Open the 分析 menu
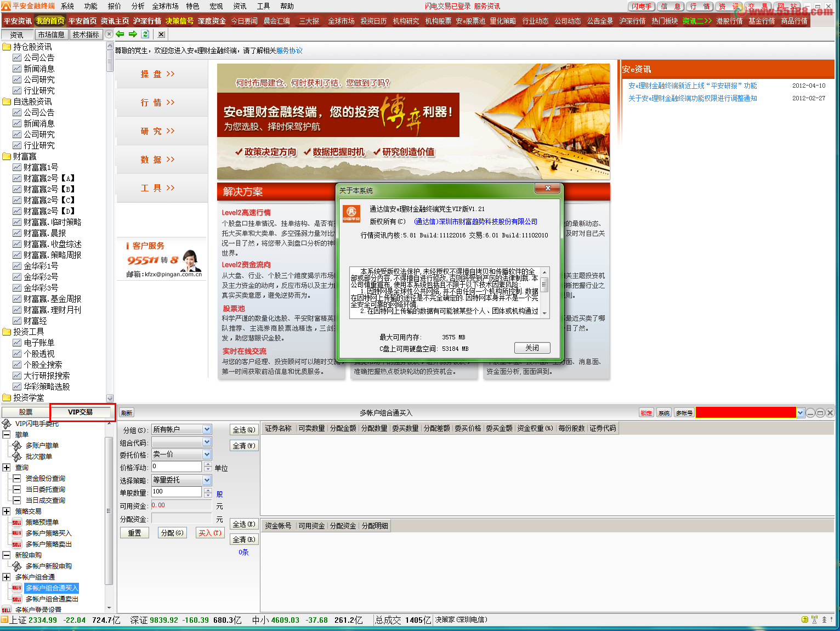Image resolution: width=840 pixels, height=631 pixels. (x=138, y=6)
